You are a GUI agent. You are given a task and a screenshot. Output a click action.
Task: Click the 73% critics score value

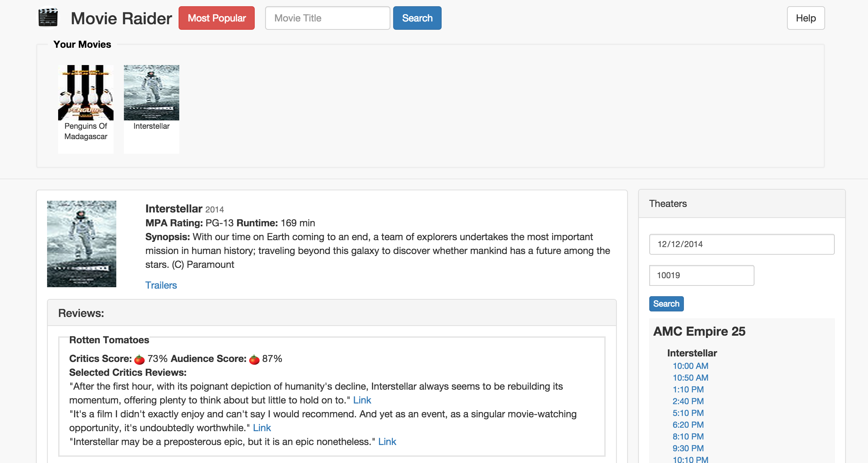157,358
